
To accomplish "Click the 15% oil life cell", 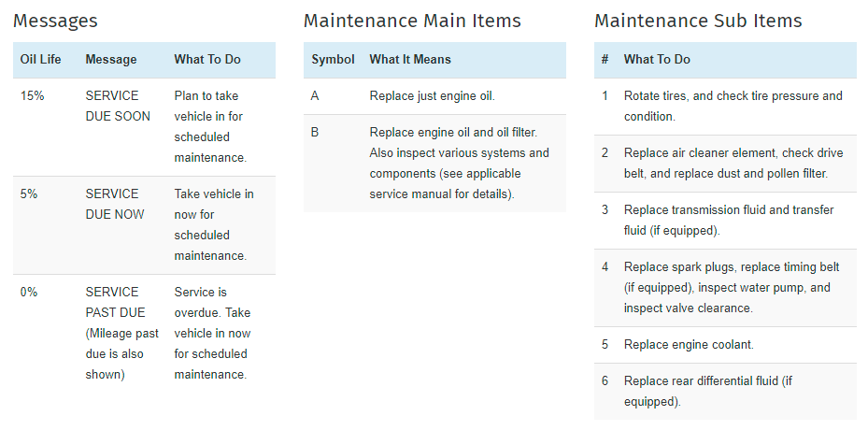I will click(32, 96).
